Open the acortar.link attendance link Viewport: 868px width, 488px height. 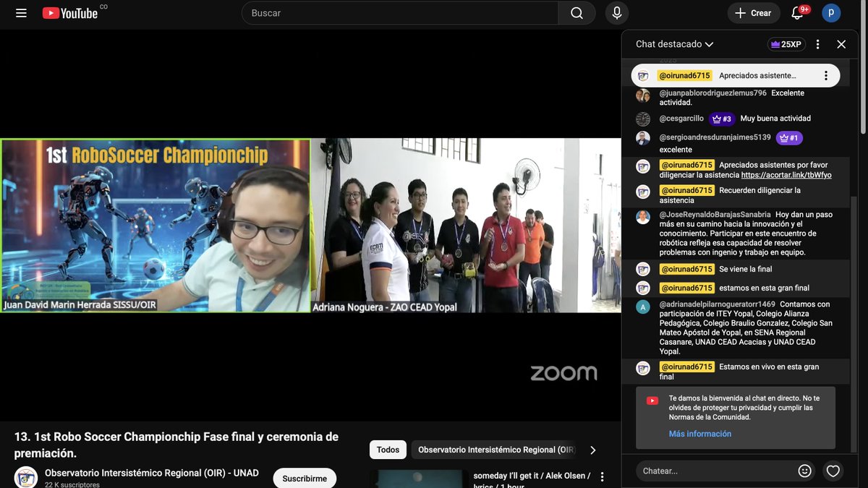click(x=786, y=175)
